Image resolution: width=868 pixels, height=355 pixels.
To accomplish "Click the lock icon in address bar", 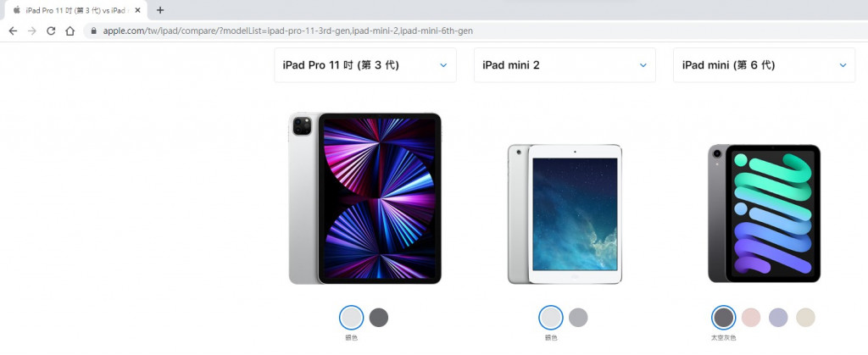I will pos(93,31).
